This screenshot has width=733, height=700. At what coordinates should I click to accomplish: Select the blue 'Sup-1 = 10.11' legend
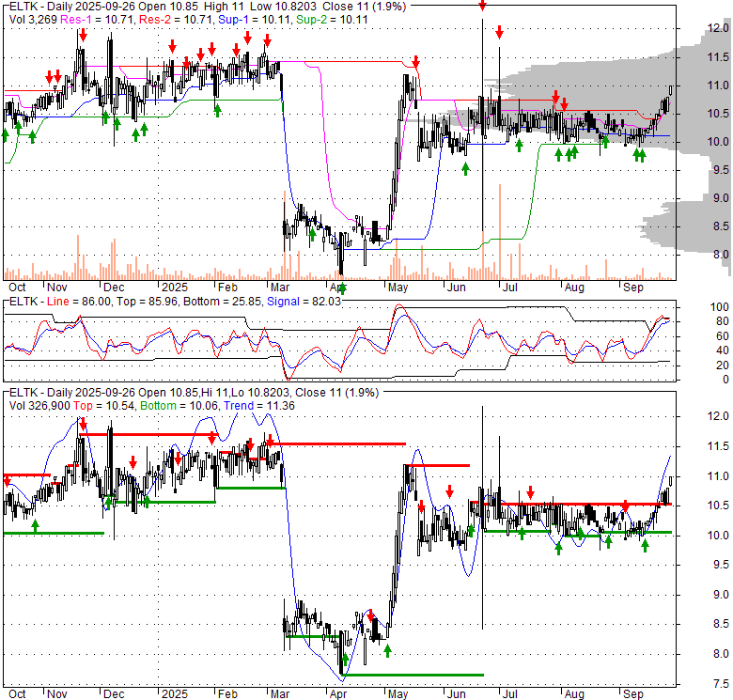tap(255, 20)
